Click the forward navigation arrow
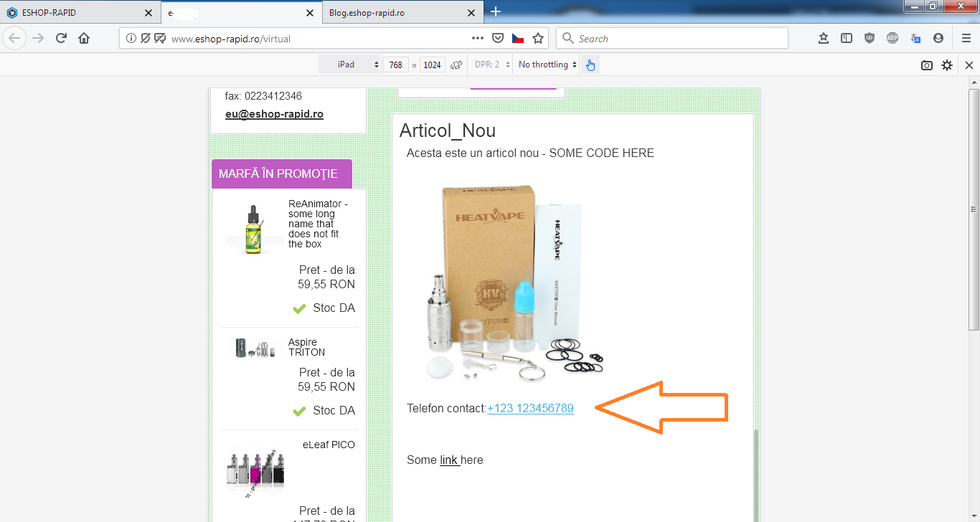 point(38,39)
